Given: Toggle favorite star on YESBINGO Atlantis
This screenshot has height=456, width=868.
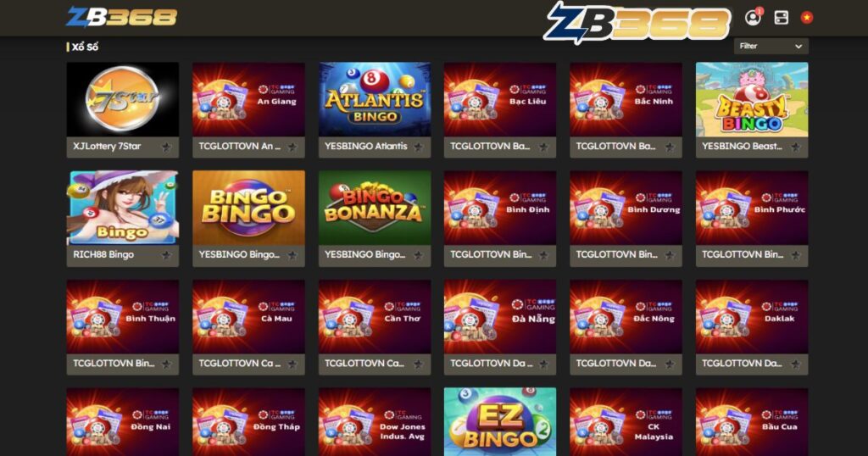Looking at the screenshot, I should [x=418, y=147].
